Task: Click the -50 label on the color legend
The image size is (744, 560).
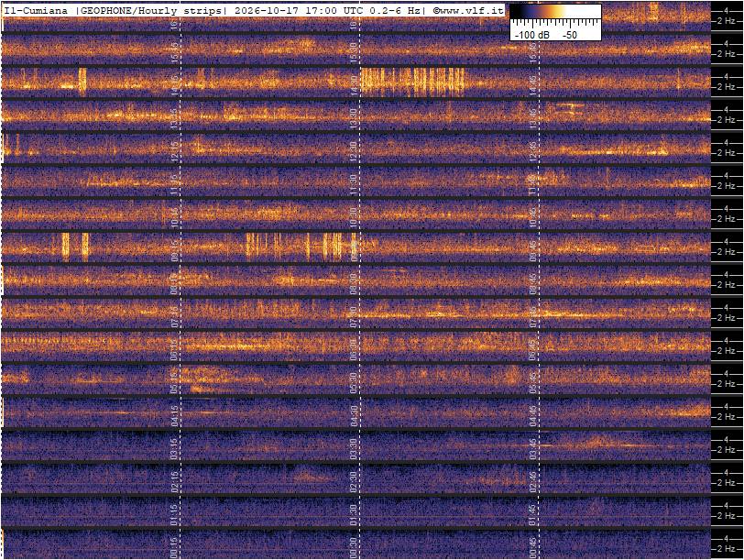Action: [x=570, y=35]
